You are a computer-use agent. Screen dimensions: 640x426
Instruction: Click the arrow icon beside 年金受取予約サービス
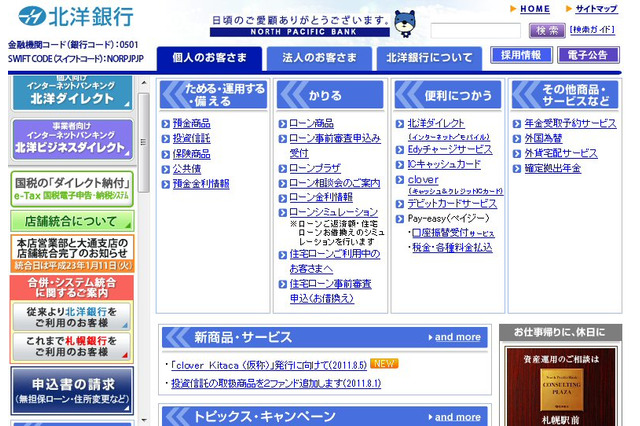tap(517, 124)
